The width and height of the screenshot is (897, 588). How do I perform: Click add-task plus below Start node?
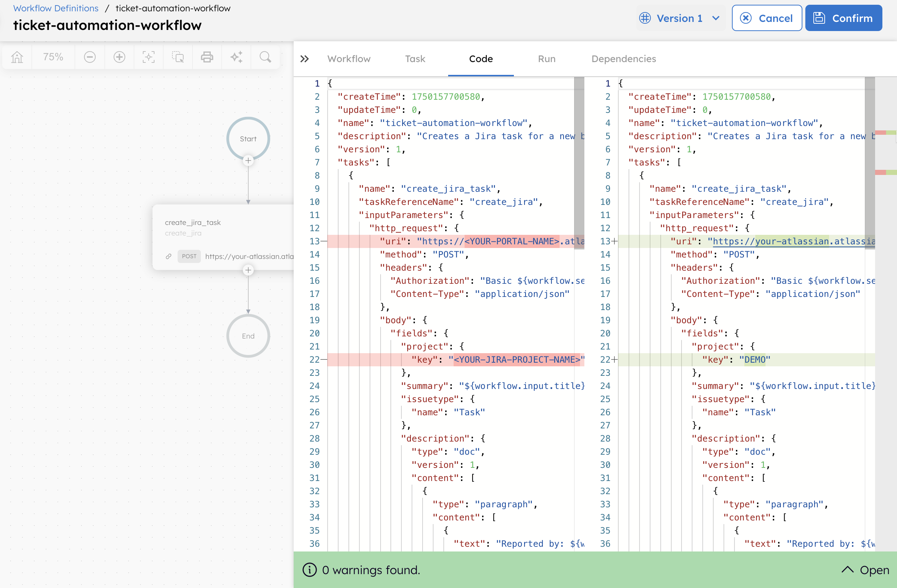point(248,161)
